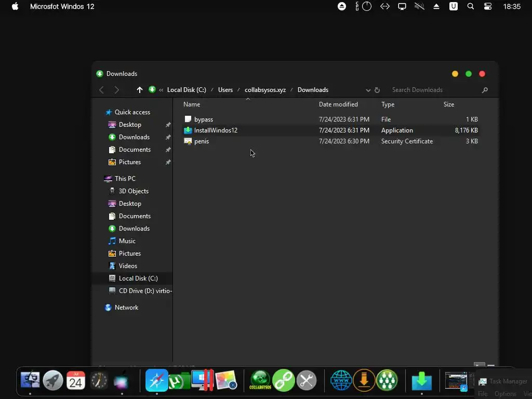Click the 18:35 clock
This screenshot has height=399, width=532.
(512, 6)
